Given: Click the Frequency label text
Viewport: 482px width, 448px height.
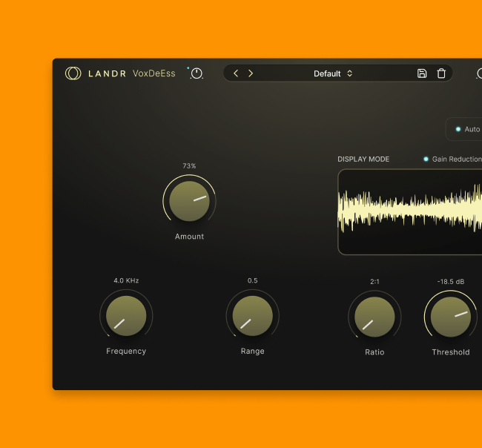Looking at the screenshot, I should click(126, 351).
